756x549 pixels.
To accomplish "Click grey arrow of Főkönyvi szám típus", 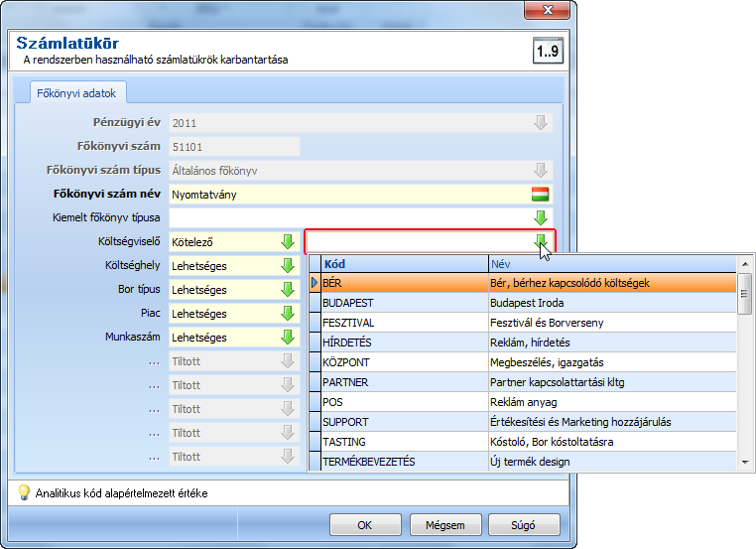I will point(541,171).
